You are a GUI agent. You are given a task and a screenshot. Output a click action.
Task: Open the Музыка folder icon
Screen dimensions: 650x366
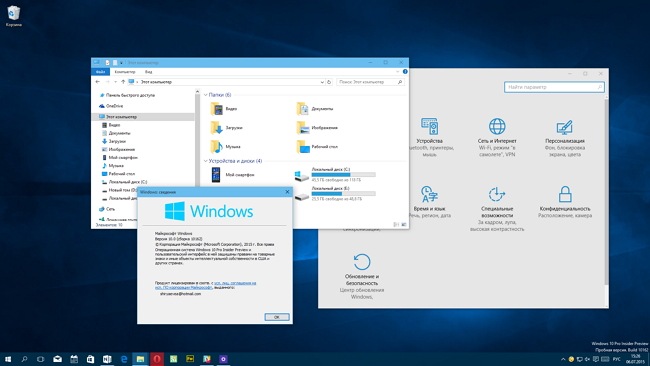[217, 147]
